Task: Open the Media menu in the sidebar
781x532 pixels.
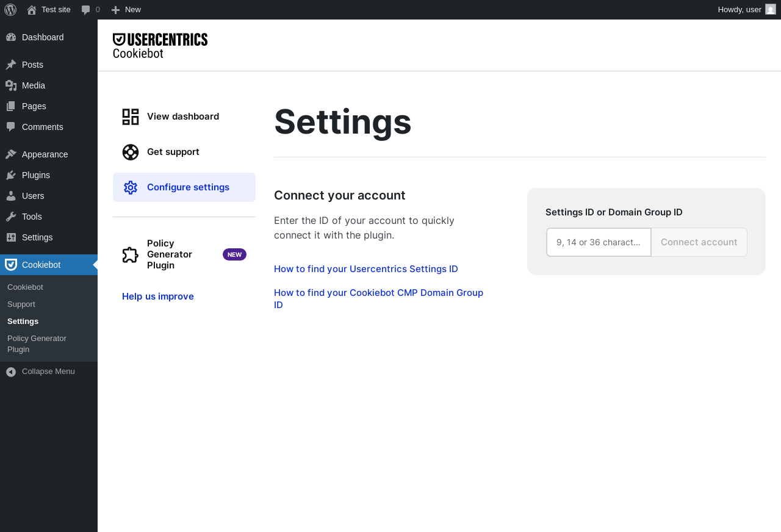Action: click(x=34, y=85)
